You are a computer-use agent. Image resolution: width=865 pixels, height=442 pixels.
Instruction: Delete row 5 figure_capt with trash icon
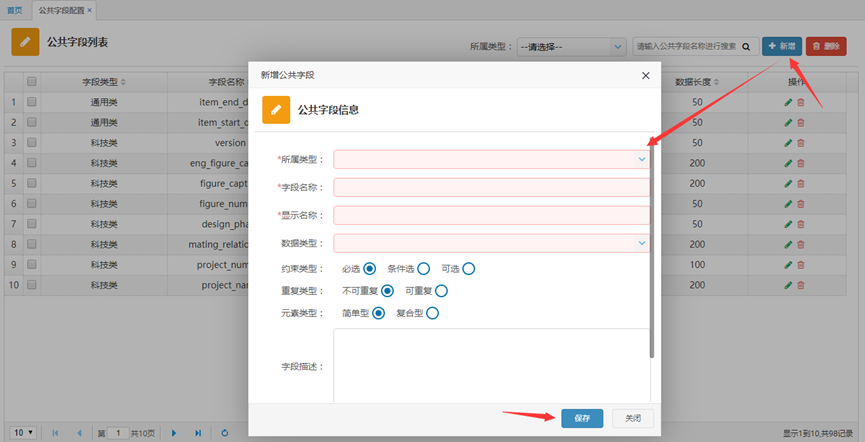click(x=801, y=184)
